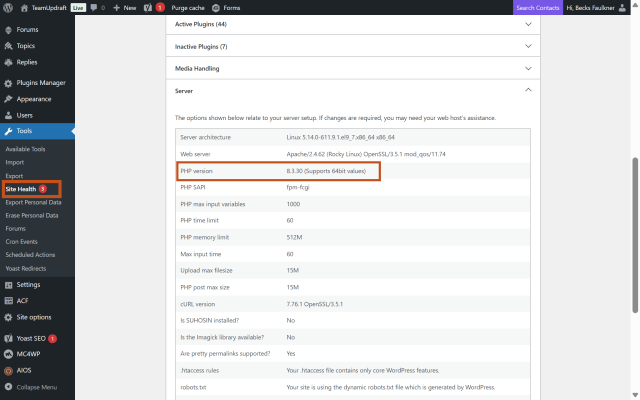
Task: Open the Import submenu item
Action: 15,162
